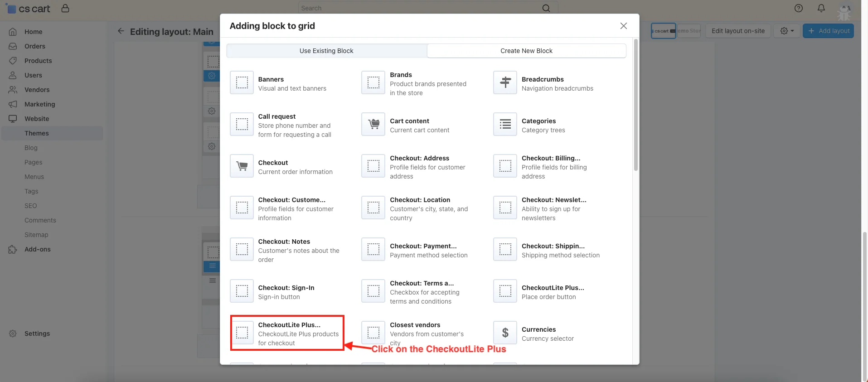Switch to the Use Existing Block tab

[326, 51]
